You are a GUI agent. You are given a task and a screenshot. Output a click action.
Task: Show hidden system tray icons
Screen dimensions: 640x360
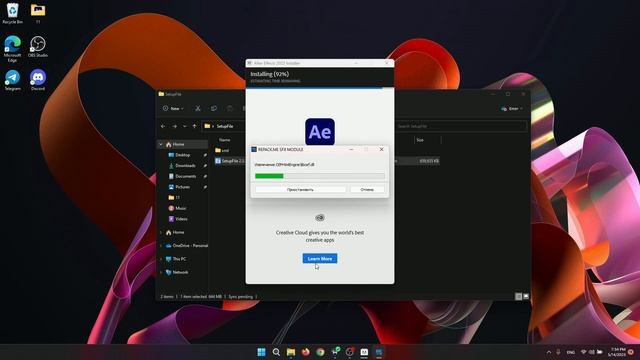click(x=549, y=352)
